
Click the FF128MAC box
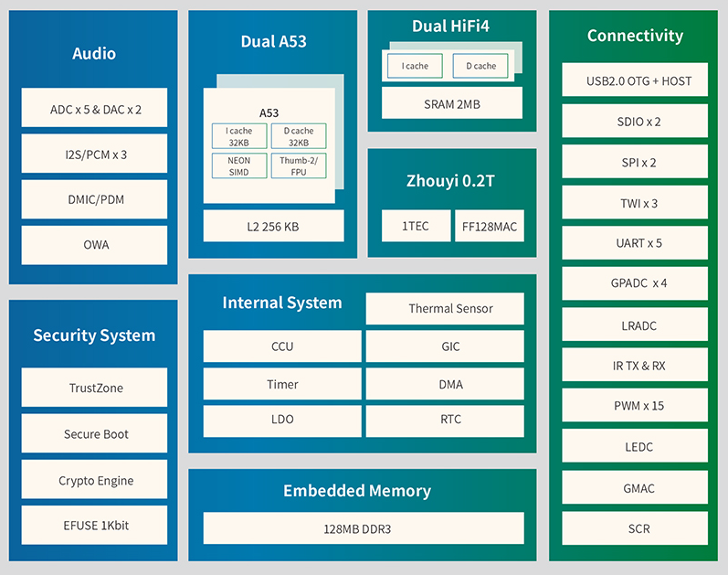point(490,226)
